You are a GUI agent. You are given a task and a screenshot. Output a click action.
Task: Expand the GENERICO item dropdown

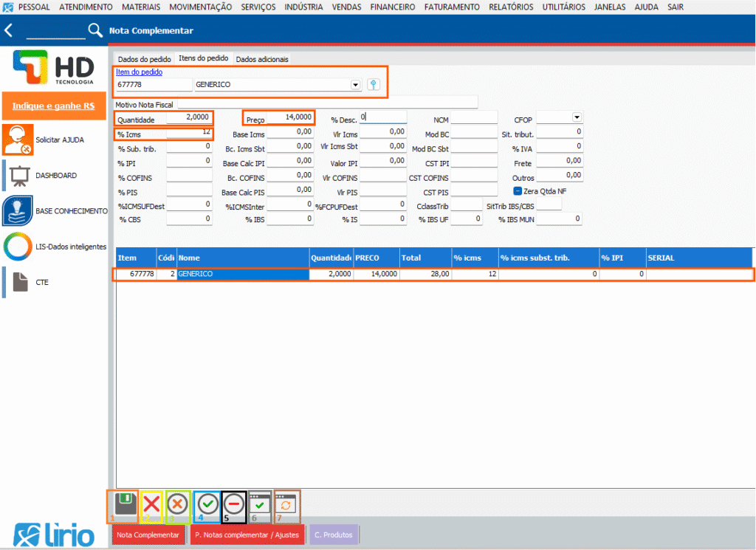point(356,85)
